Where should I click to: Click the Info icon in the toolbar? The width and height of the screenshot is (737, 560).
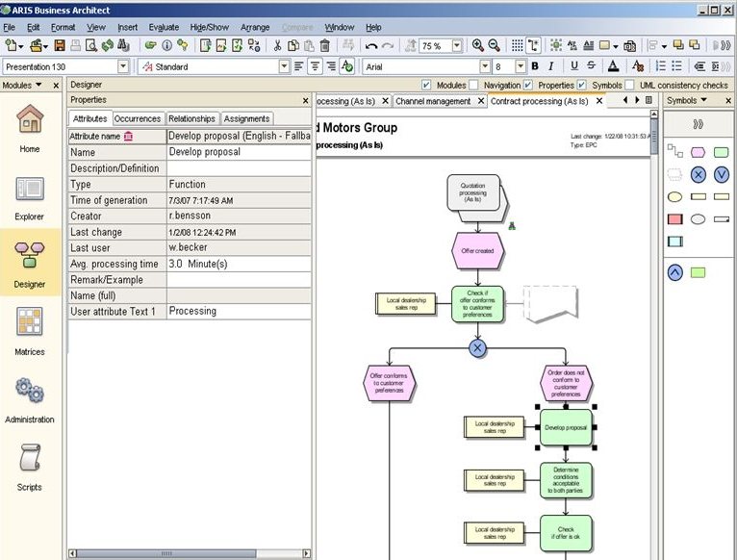pos(166,45)
